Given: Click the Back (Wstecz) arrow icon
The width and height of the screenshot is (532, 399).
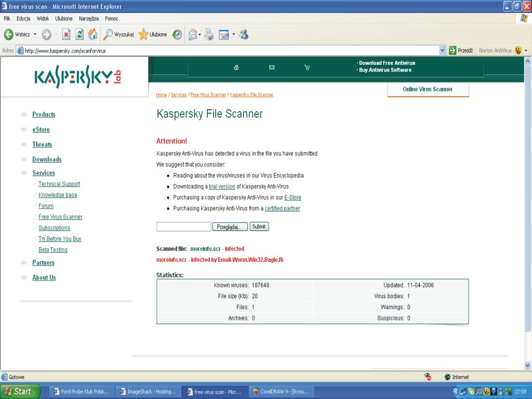Looking at the screenshot, I should point(8,34).
